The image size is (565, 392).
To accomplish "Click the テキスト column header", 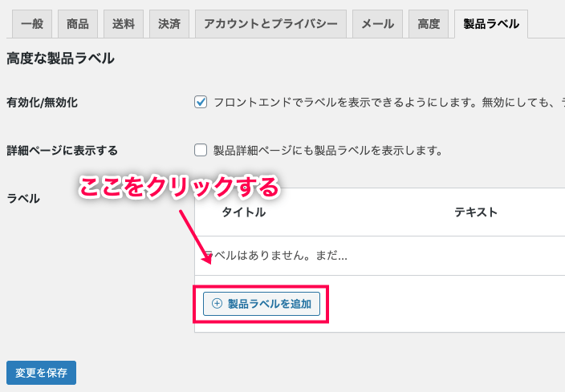I will (x=476, y=212).
